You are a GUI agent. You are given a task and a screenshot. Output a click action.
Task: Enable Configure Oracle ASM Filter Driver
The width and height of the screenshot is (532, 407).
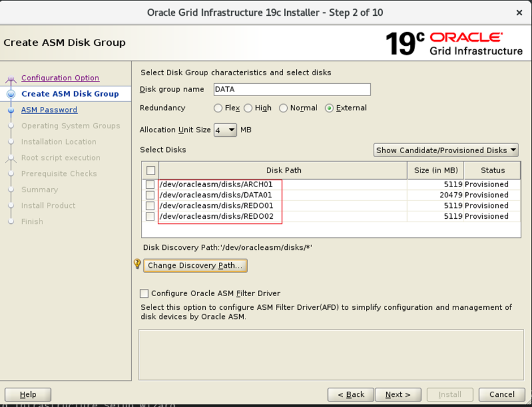(144, 293)
